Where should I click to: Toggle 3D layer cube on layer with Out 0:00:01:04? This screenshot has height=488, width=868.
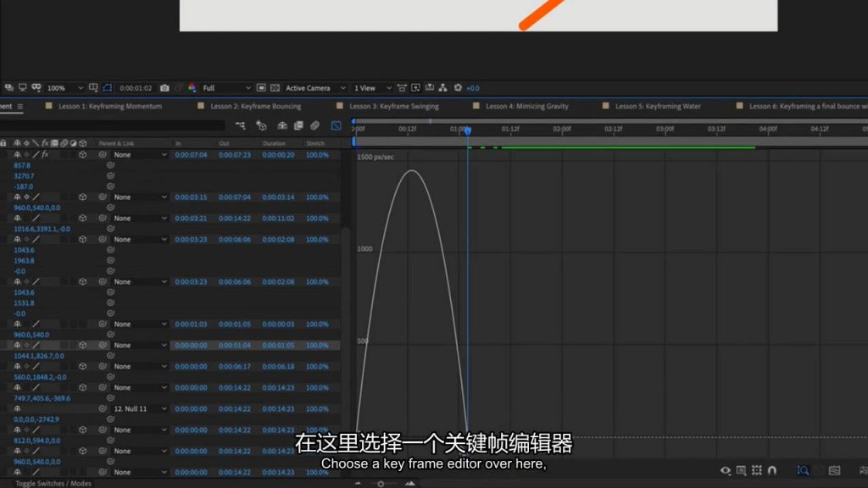[82, 346]
